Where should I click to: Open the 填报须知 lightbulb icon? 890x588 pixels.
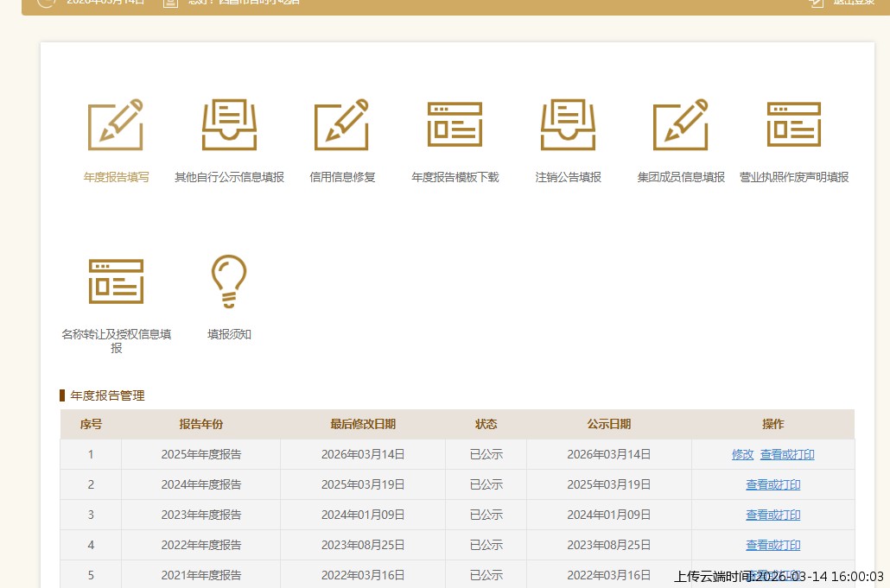pyautogui.click(x=229, y=281)
